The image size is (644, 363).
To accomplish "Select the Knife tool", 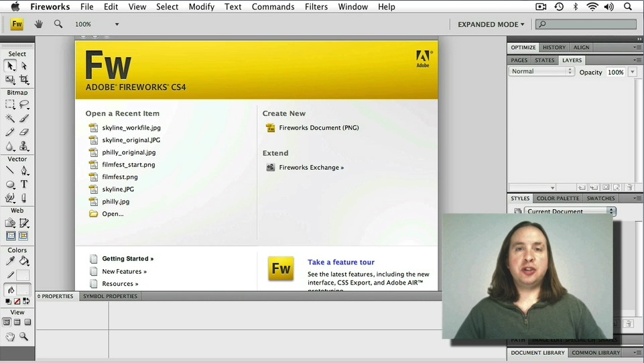I will point(24,198).
